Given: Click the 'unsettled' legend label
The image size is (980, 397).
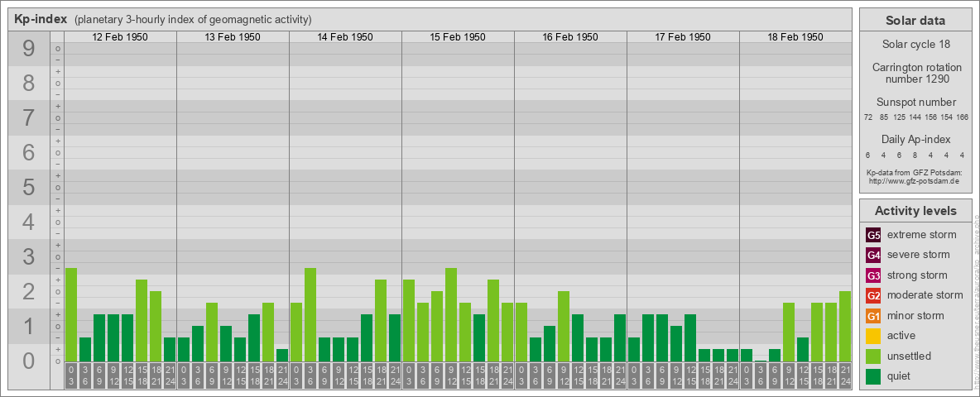Looking at the screenshot, I should point(910,356).
